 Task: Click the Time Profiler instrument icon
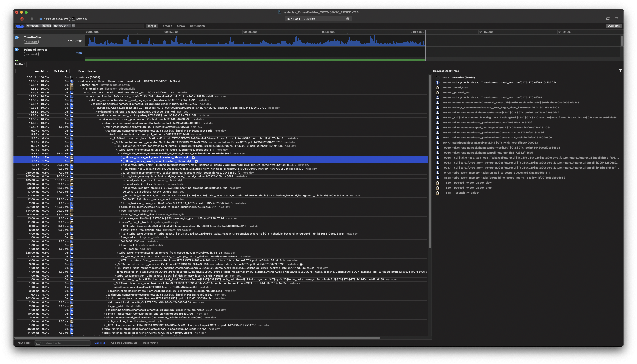[x=17, y=37]
